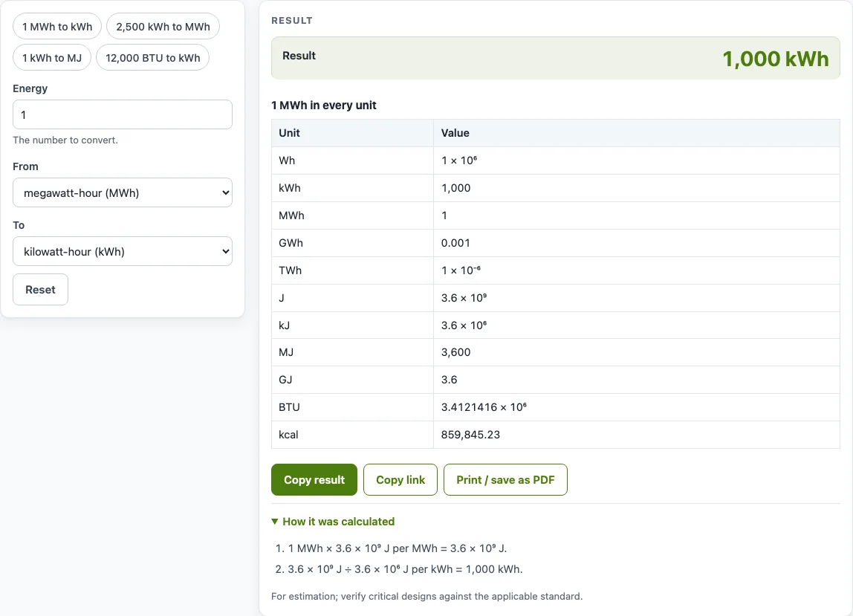This screenshot has height=616, width=853.
Task: Open the From unit dropdown
Action: [123, 192]
